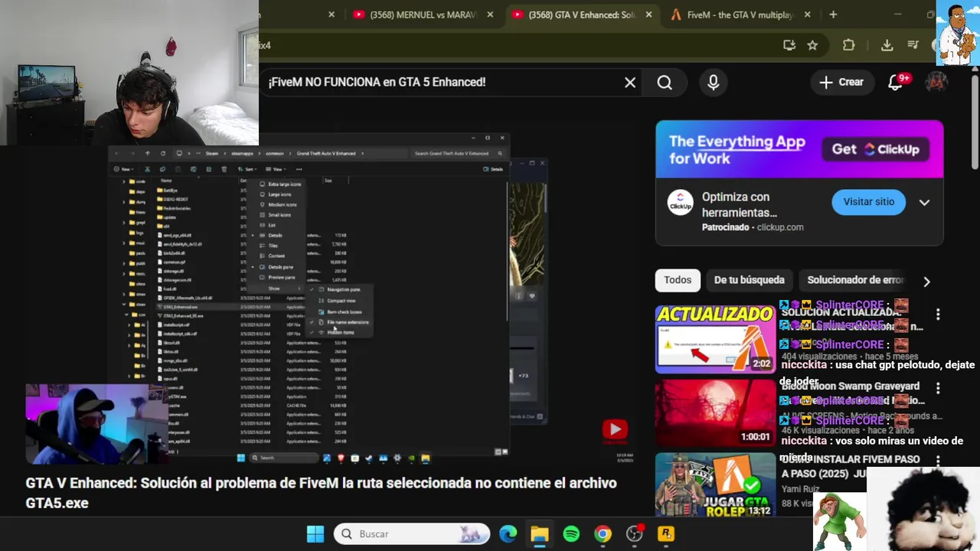Open File Explorer from the taskbar
The height and width of the screenshot is (551, 980).
click(x=540, y=534)
